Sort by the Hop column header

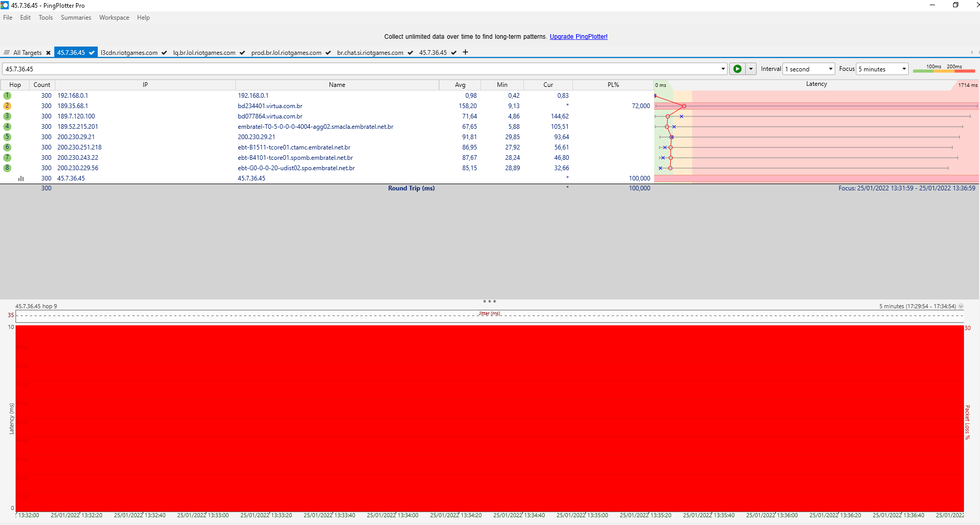15,85
